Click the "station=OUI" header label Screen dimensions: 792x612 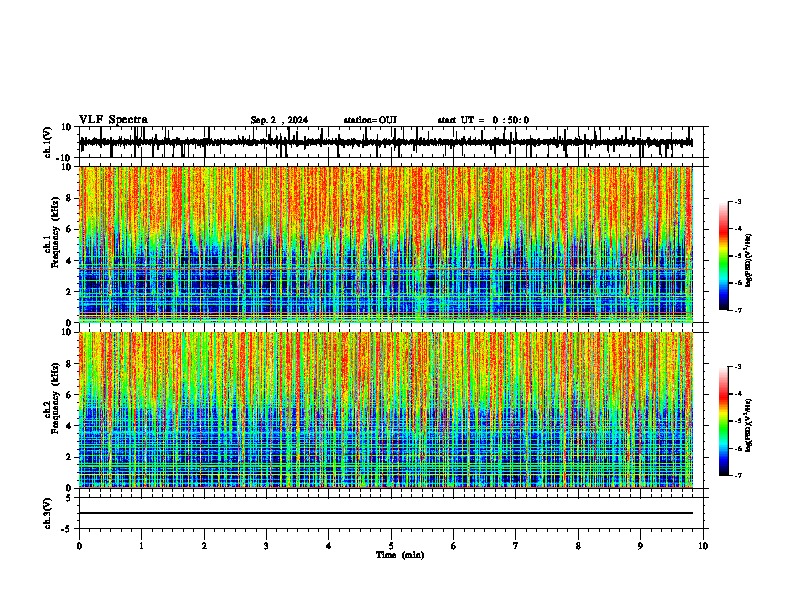click(x=370, y=120)
